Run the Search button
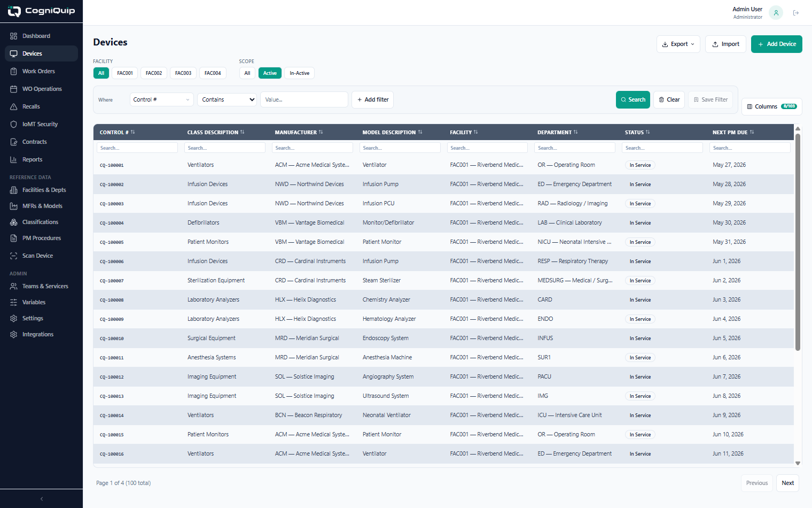The width and height of the screenshot is (812, 508). click(x=633, y=99)
